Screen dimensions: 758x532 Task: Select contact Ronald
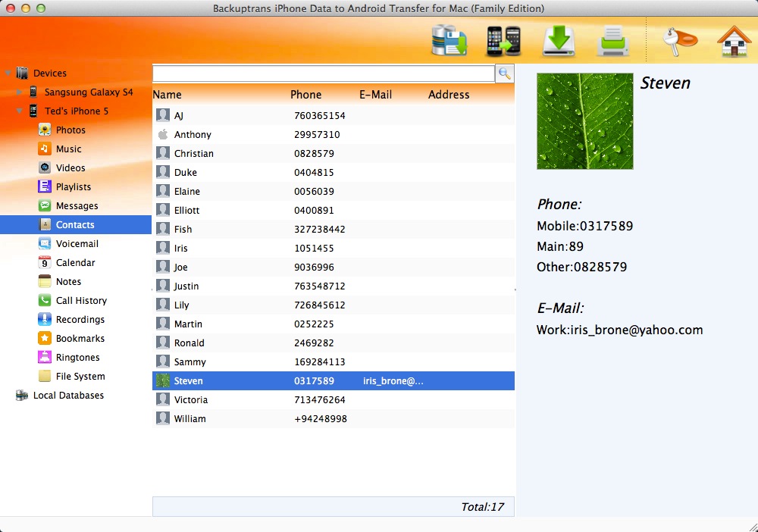click(334, 343)
